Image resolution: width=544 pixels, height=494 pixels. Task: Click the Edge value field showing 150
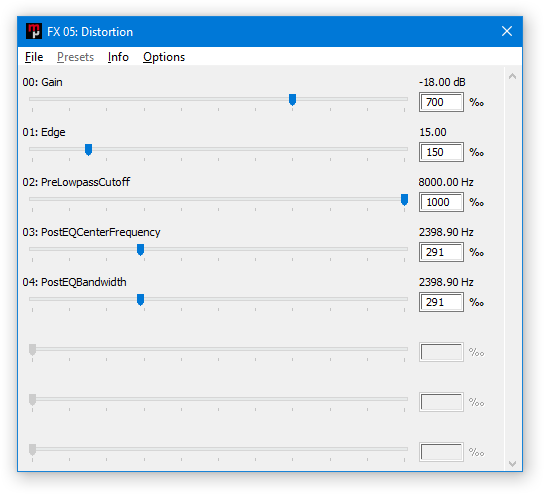[441, 152]
